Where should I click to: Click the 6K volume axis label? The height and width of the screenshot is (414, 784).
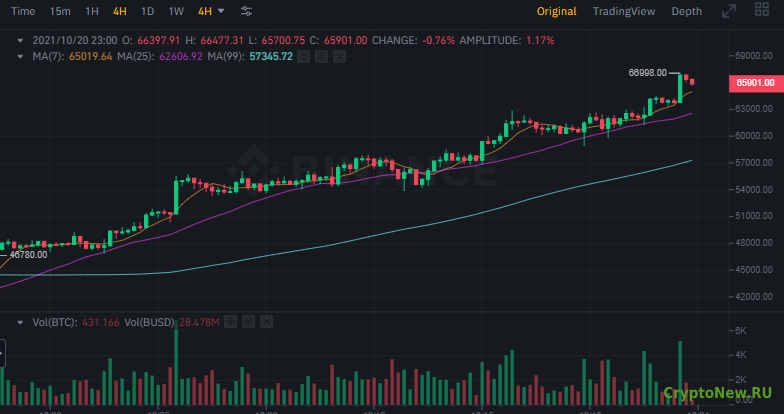(740, 331)
